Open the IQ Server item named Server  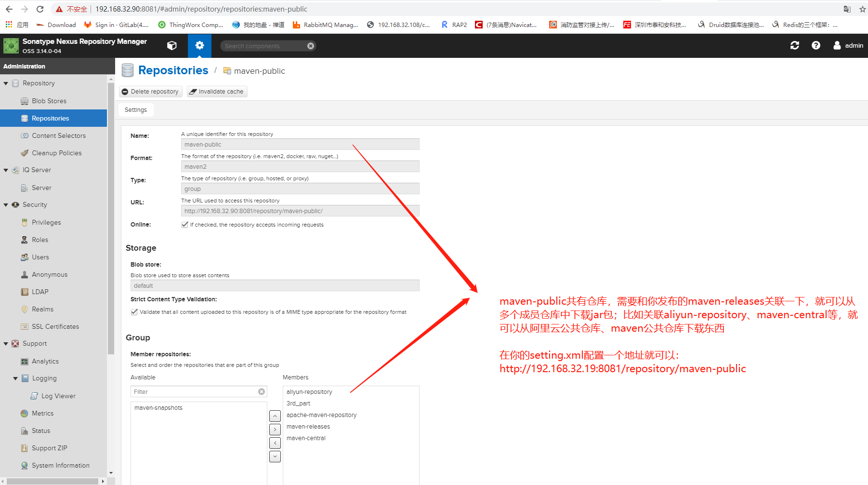[41, 188]
